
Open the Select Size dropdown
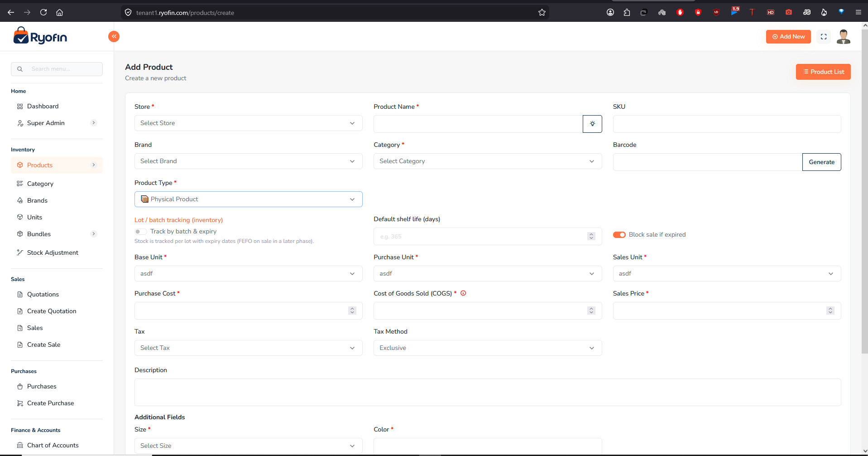249,446
